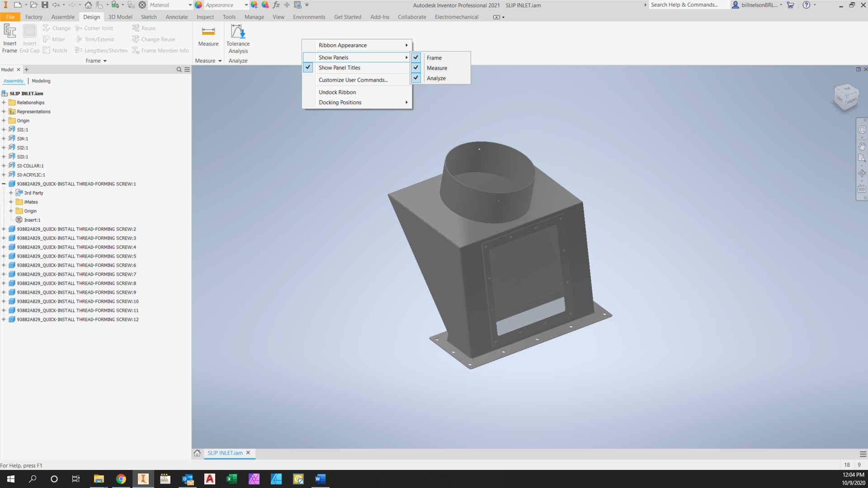
Task: Switch to the Assemble ribbon tab
Action: (x=63, y=17)
